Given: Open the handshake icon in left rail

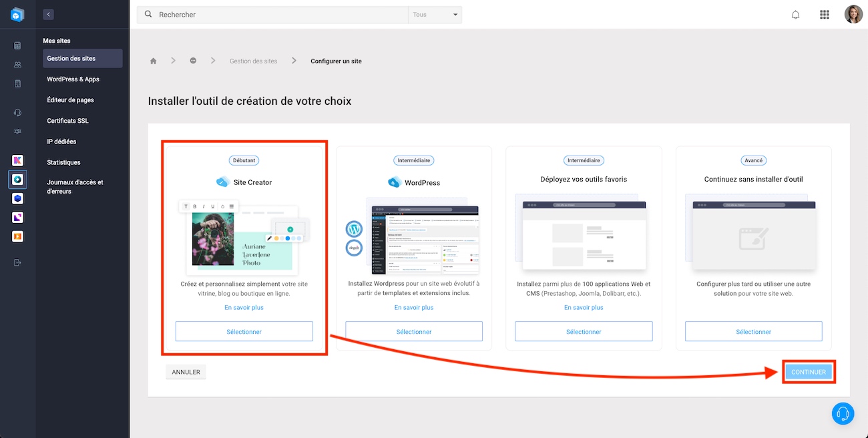Looking at the screenshot, I should click(17, 132).
